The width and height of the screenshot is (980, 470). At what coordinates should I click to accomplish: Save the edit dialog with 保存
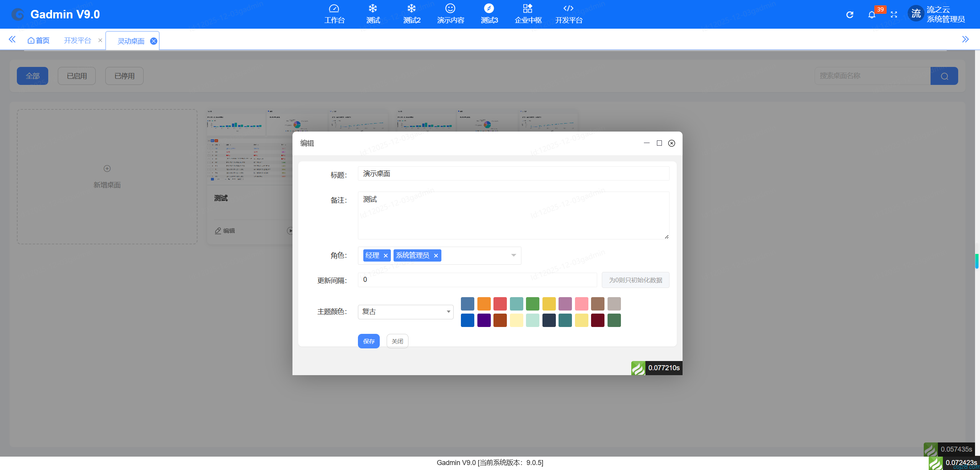coord(368,341)
